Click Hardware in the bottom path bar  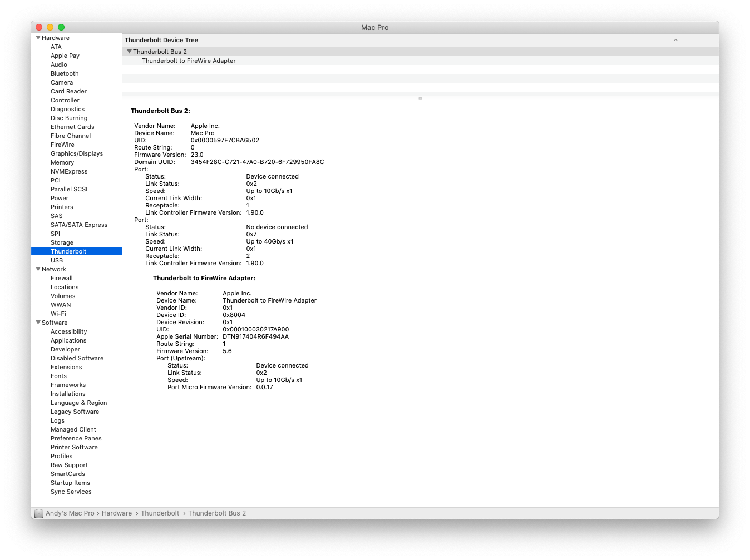pyautogui.click(x=117, y=513)
